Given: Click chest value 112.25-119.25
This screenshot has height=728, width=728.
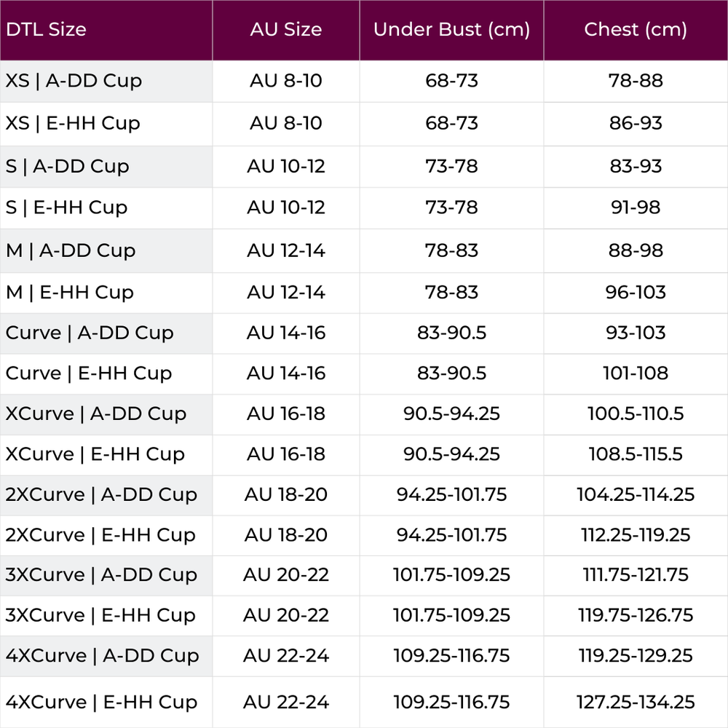Looking at the screenshot, I should (636, 535).
